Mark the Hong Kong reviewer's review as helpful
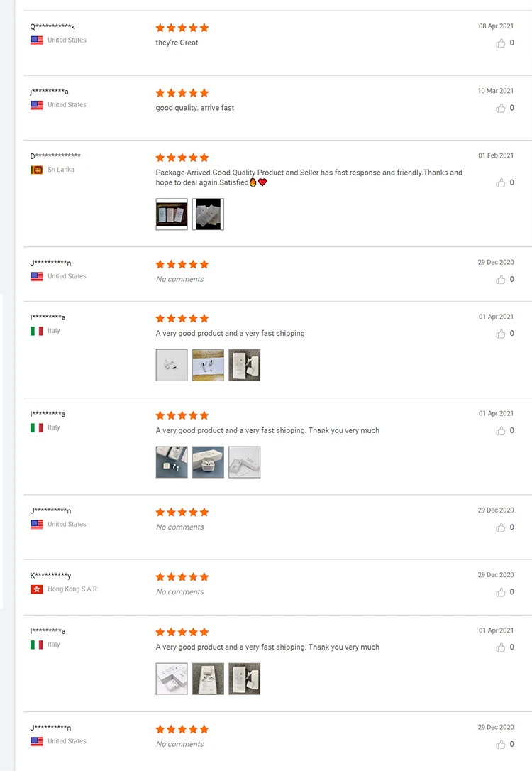This screenshot has width=532, height=771. (501, 592)
